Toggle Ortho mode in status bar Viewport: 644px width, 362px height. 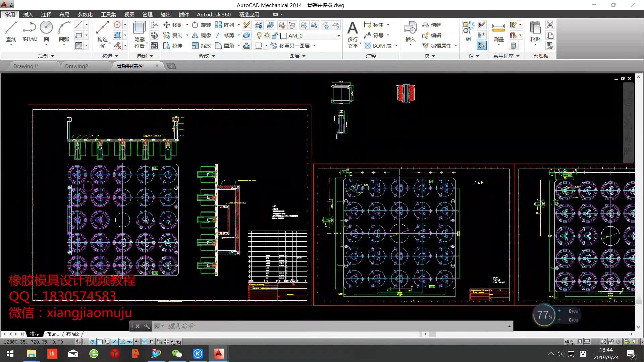click(86, 342)
